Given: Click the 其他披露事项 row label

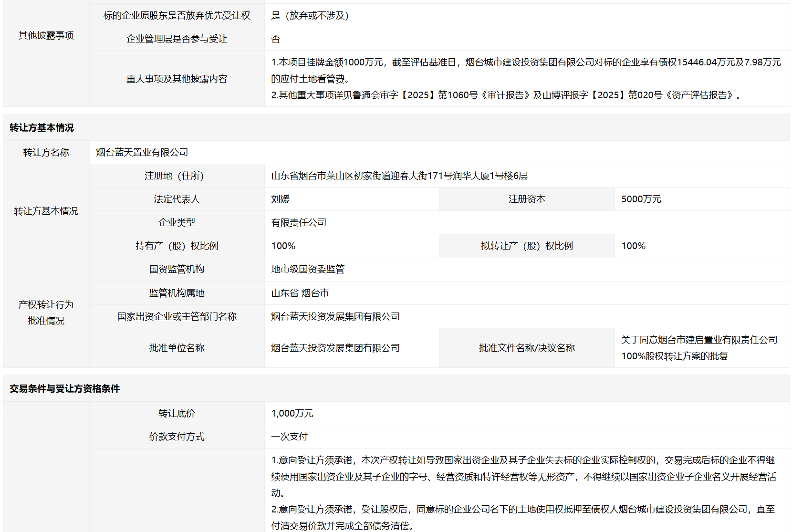Looking at the screenshot, I should click(x=46, y=36).
